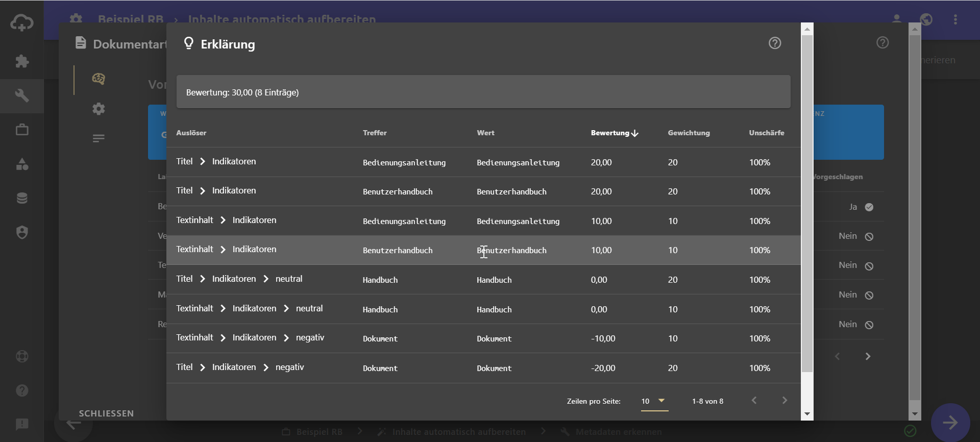The width and height of the screenshot is (980, 442).
Task: Select Textinhalt Indikatoren row with Bedienungsanleitung
Action: [x=483, y=220]
